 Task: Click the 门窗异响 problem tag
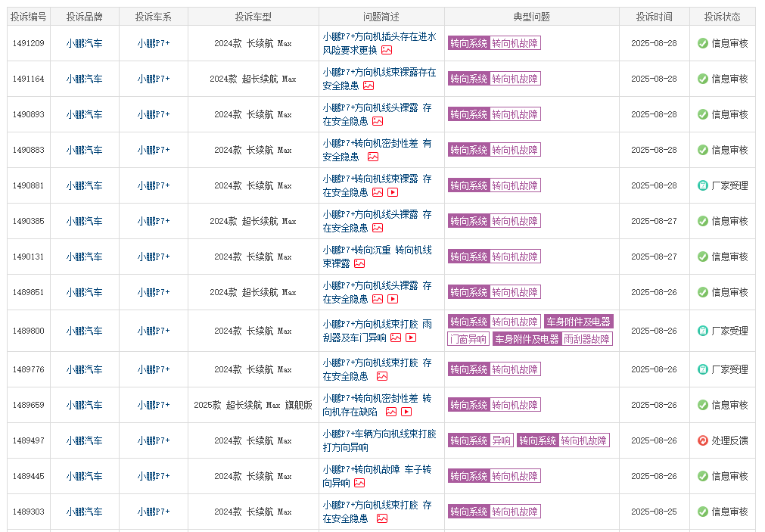[x=468, y=340]
